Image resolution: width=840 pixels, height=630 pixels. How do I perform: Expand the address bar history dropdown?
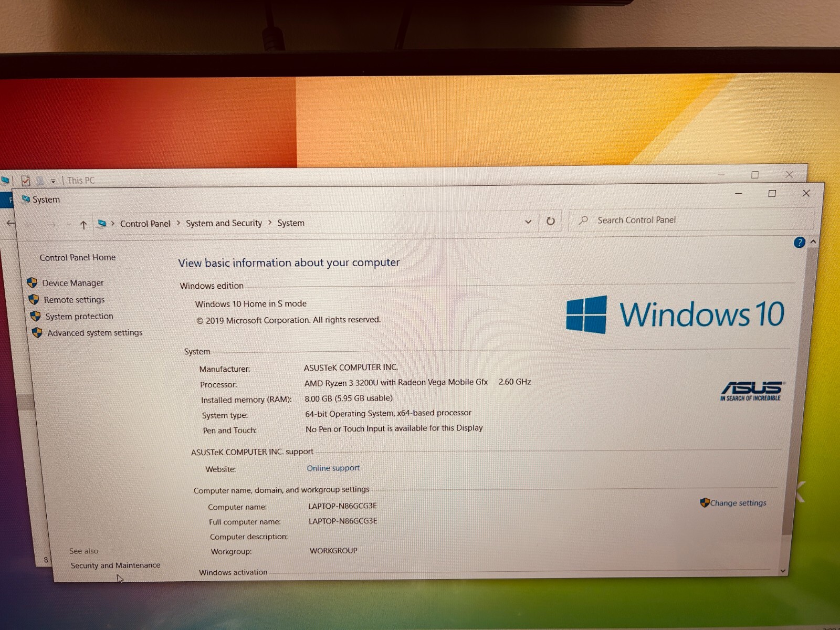point(528,222)
